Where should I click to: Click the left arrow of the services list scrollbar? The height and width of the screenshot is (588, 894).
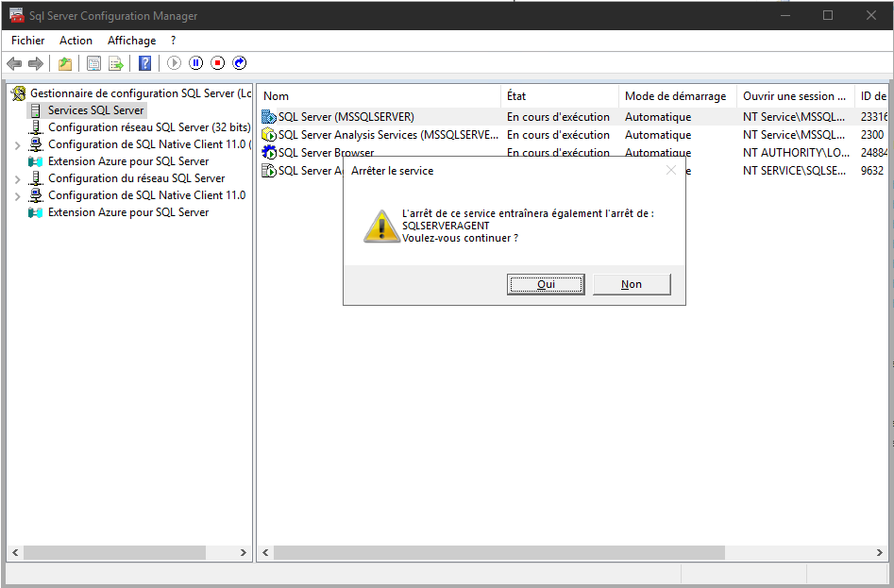point(265,553)
